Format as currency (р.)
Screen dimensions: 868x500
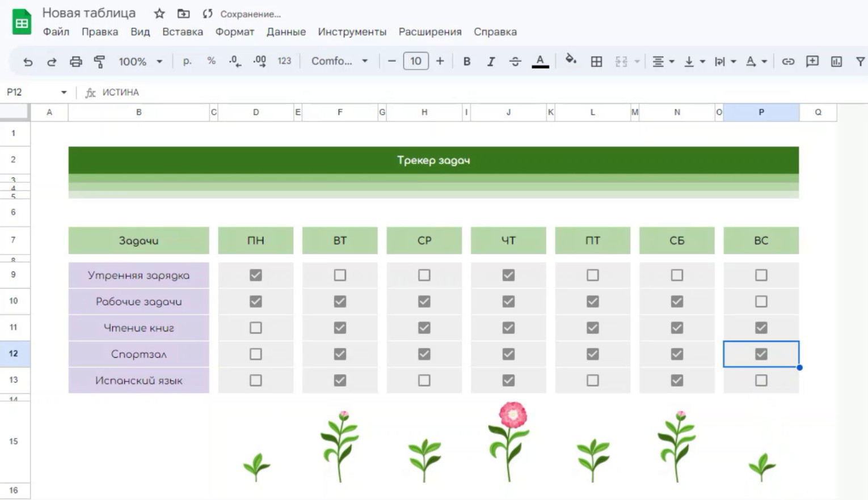coord(187,61)
